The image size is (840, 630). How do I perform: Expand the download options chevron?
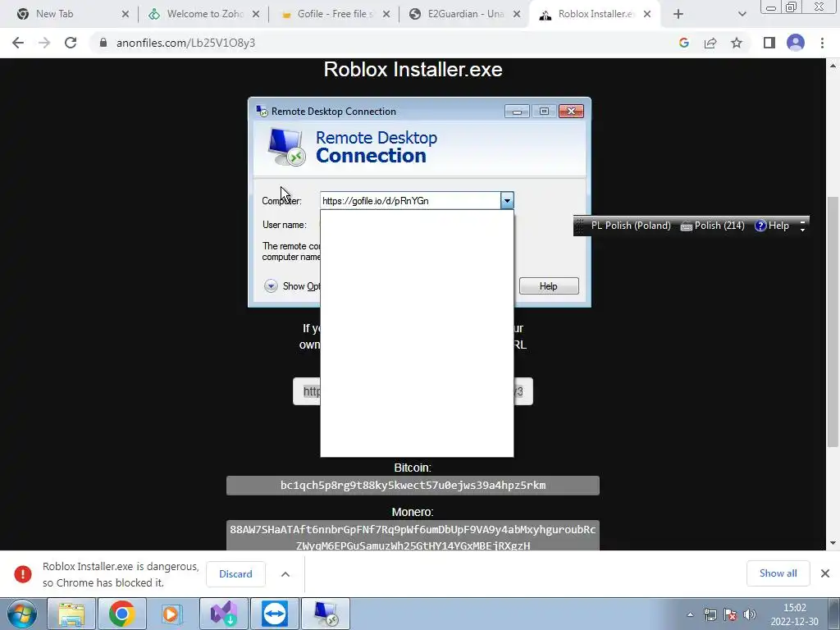click(285, 573)
